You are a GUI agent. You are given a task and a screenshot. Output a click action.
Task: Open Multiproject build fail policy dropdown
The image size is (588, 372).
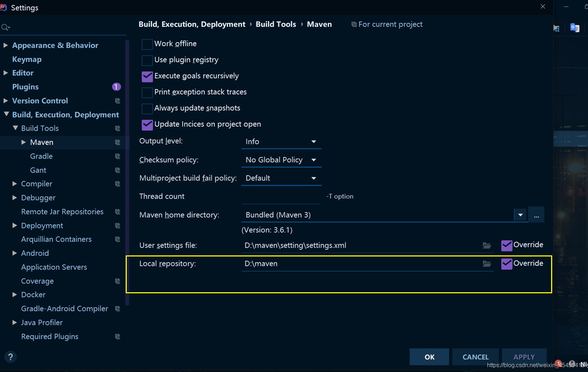coord(281,178)
